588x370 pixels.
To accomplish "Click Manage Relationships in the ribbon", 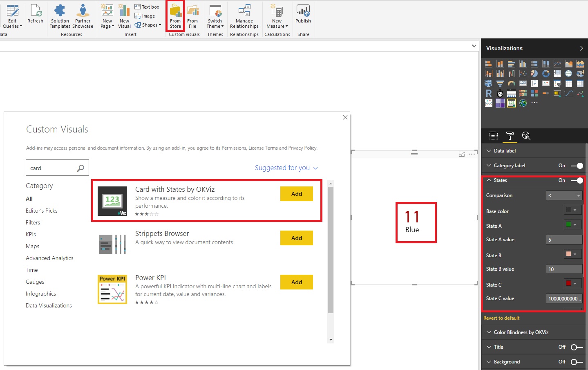I will [x=244, y=16].
